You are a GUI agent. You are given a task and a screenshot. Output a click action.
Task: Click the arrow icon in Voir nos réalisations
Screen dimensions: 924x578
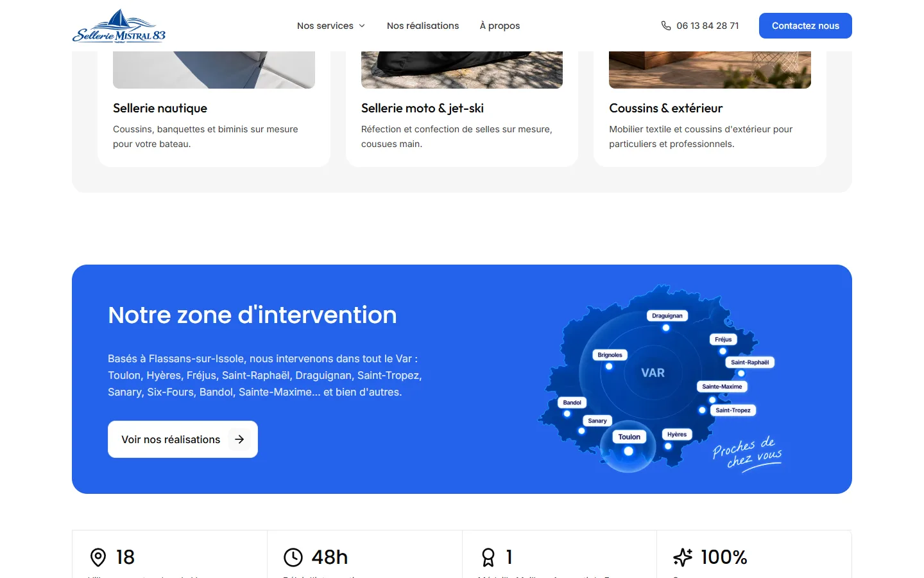(239, 439)
